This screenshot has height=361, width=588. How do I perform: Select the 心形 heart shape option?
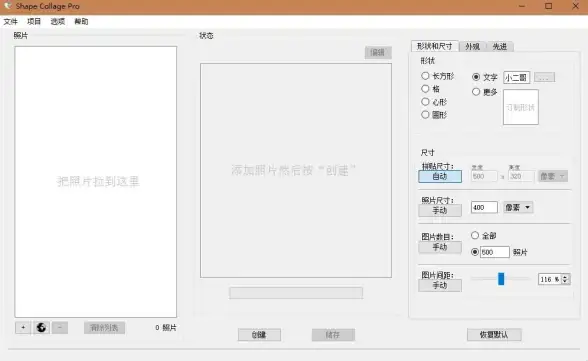425,102
